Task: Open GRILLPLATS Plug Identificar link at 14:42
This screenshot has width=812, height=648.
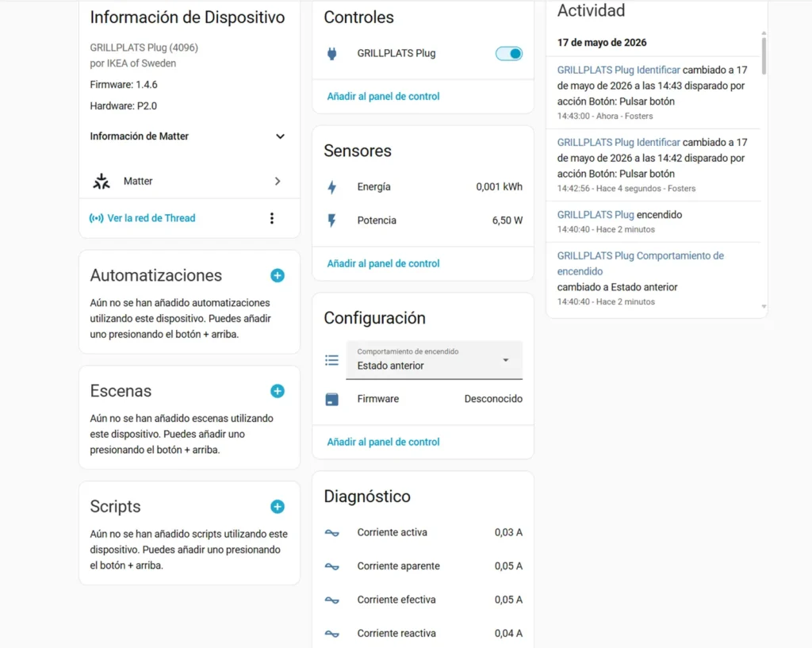Action: 619,143
